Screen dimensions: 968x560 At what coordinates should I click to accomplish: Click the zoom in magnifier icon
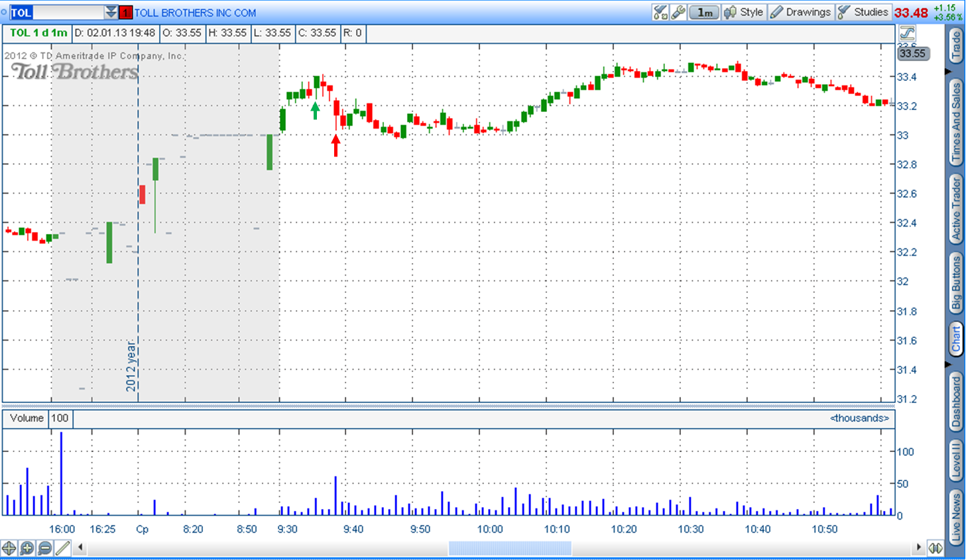27,548
